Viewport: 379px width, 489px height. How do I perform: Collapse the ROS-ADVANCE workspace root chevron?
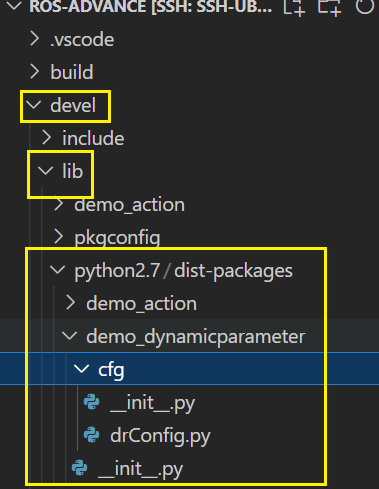[15, 5]
